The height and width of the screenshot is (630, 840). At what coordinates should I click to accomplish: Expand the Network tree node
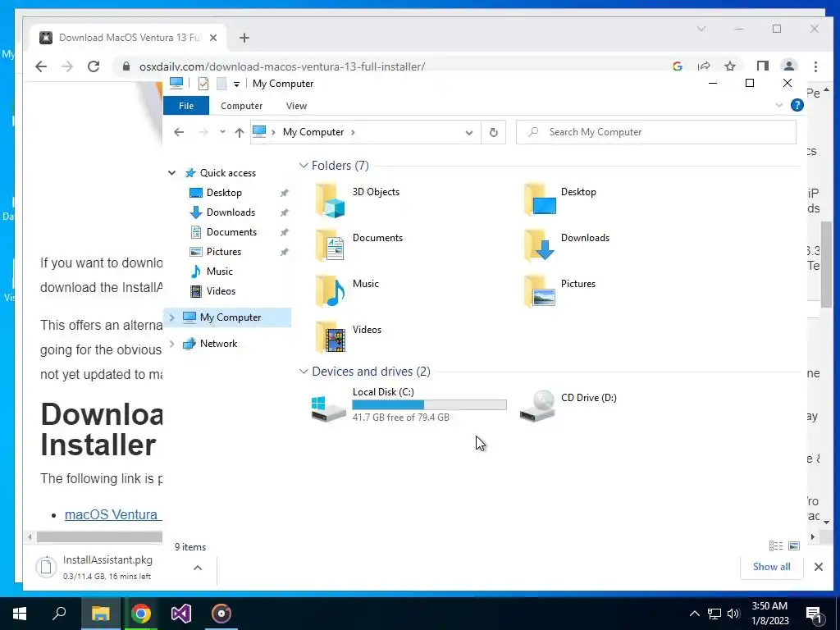[x=171, y=344]
